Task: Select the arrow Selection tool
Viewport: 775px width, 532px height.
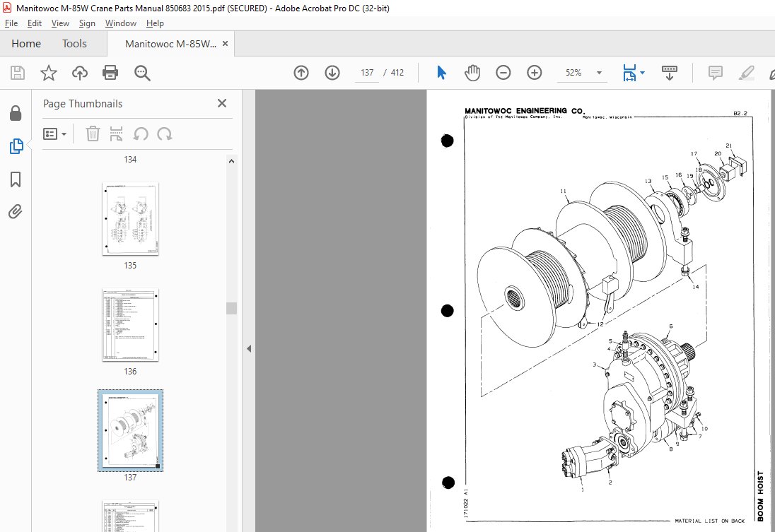Action: point(441,73)
